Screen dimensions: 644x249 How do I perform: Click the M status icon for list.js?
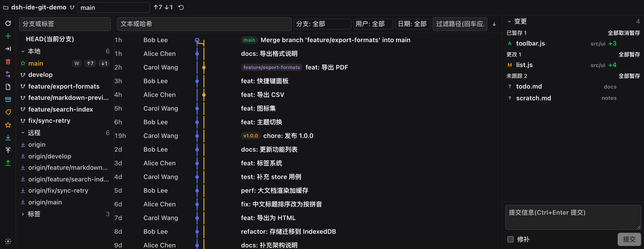click(510, 65)
